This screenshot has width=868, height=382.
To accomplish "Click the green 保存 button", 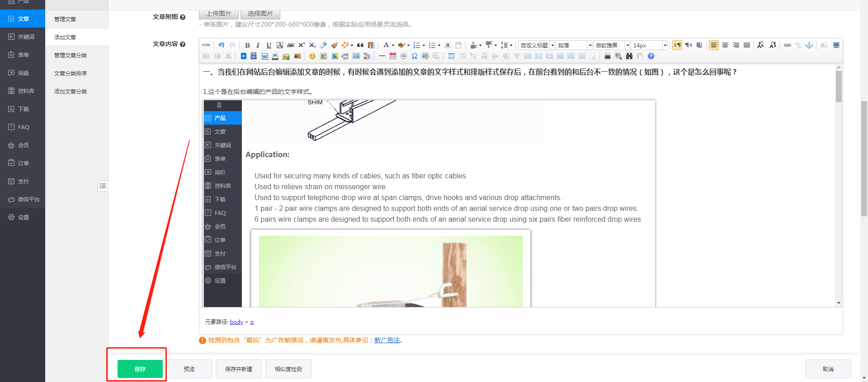I will [x=140, y=369].
